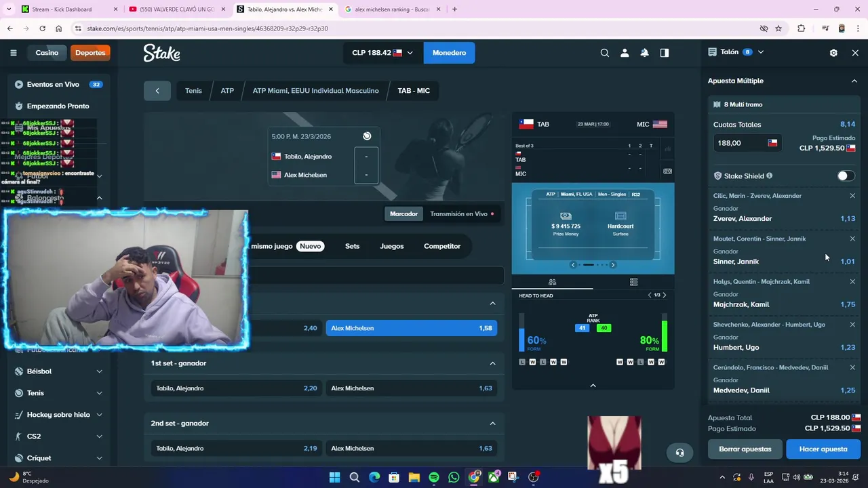Open Microsoft Edge from taskbar

coord(374,477)
